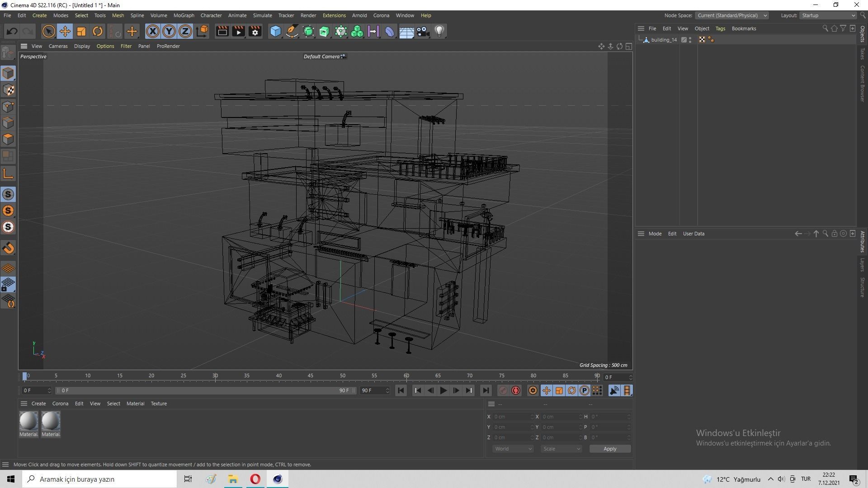The width and height of the screenshot is (868, 488).
Task: Open the Layout Startup dropdown
Action: [828, 15]
